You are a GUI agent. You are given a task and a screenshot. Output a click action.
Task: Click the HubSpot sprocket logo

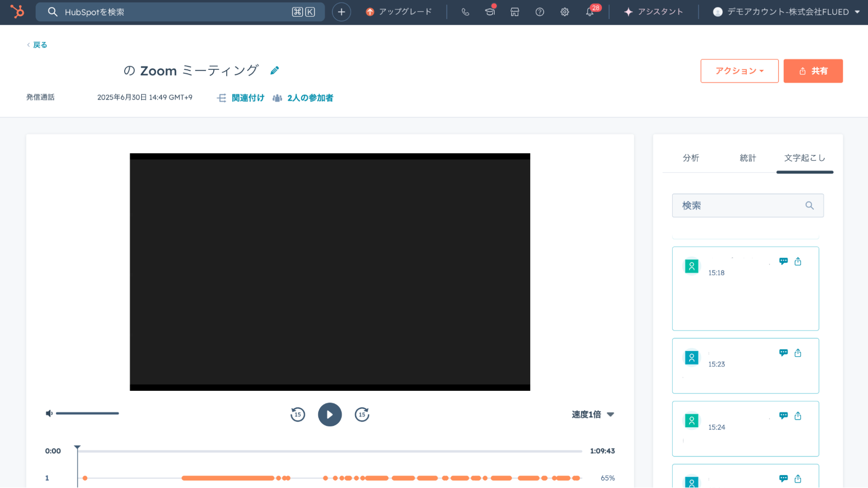click(x=17, y=12)
